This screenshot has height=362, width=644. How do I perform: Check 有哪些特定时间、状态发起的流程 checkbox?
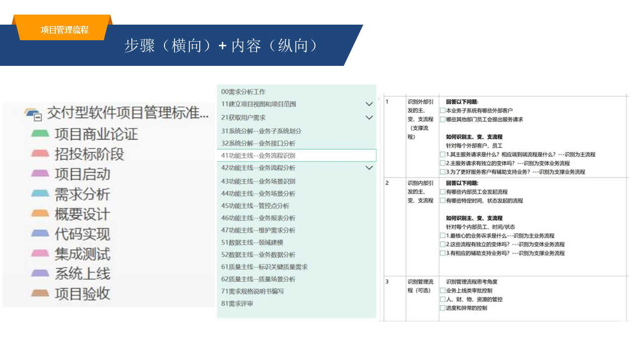point(442,201)
